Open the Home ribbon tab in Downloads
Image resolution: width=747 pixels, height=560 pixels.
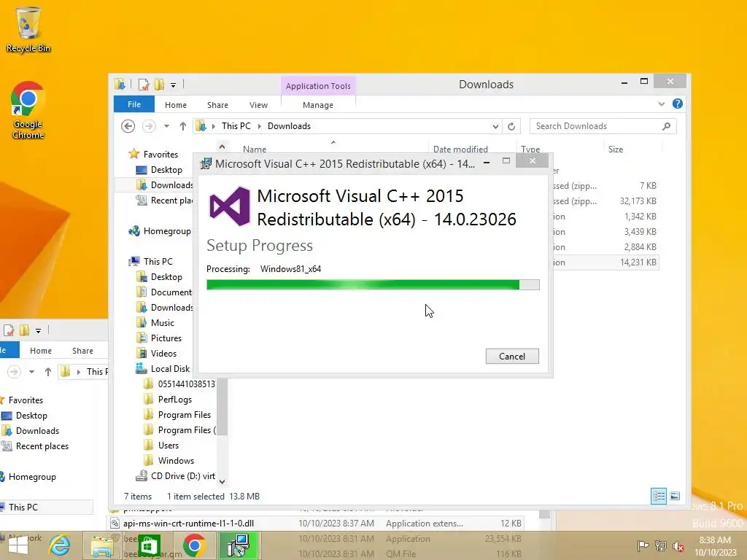[176, 105]
